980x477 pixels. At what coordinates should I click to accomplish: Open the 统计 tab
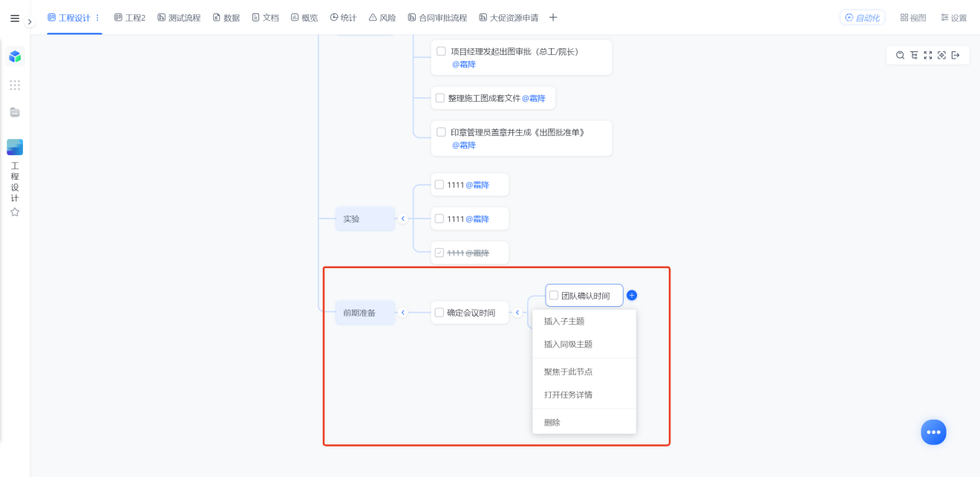[343, 18]
